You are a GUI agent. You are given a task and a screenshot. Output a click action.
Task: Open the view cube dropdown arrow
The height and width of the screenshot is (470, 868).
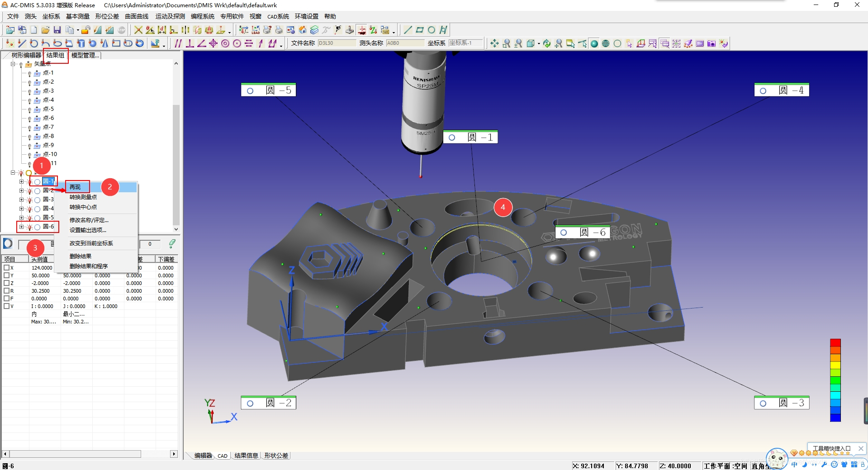pos(539,44)
